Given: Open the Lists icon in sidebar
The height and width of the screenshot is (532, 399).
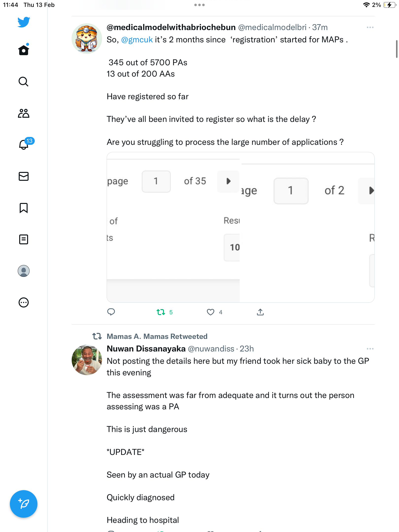Looking at the screenshot, I should (x=24, y=239).
